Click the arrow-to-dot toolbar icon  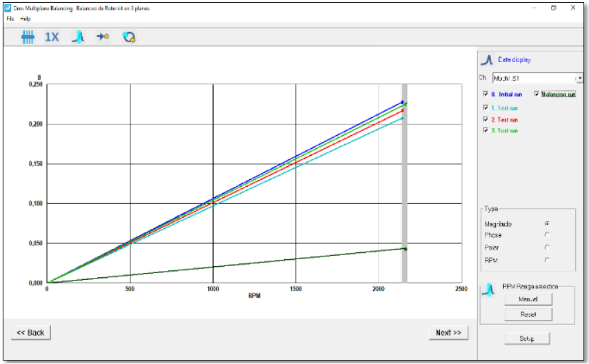103,37
